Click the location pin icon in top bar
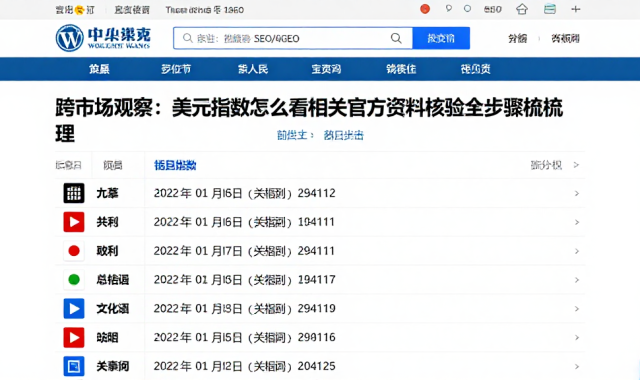The width and height of the screenshot is (640, 380). (x=449, y=9)
